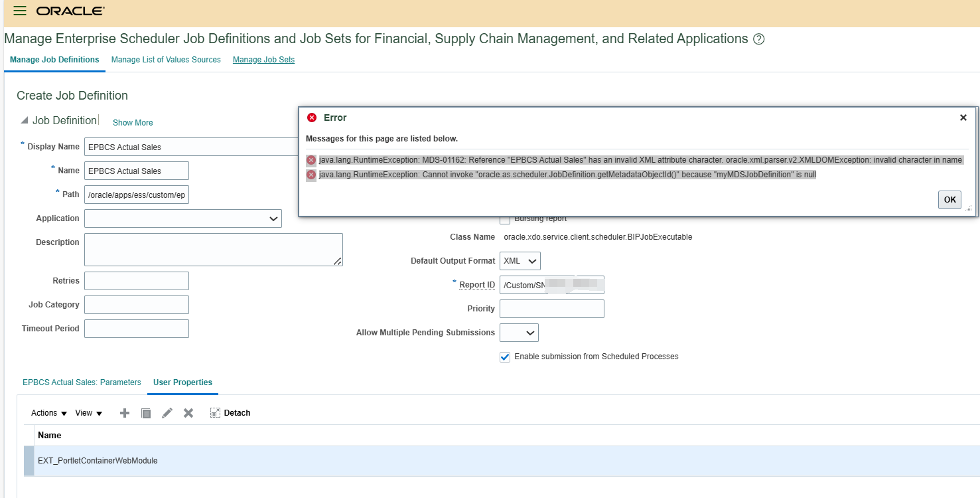The height and width of the screenshot is (498, 980).
Task: Click the error icon beside MDS-01162 message
Action: point(311,160)
